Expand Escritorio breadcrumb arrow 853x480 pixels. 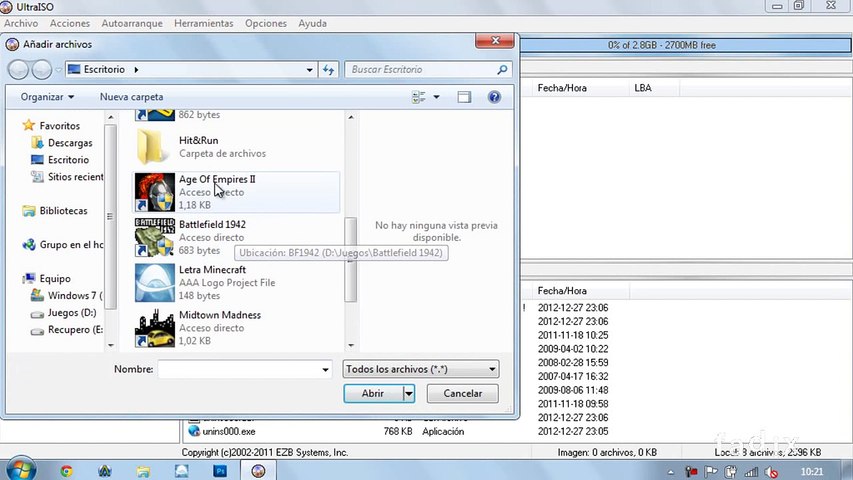pyautogui.click(x=136, y=70)
